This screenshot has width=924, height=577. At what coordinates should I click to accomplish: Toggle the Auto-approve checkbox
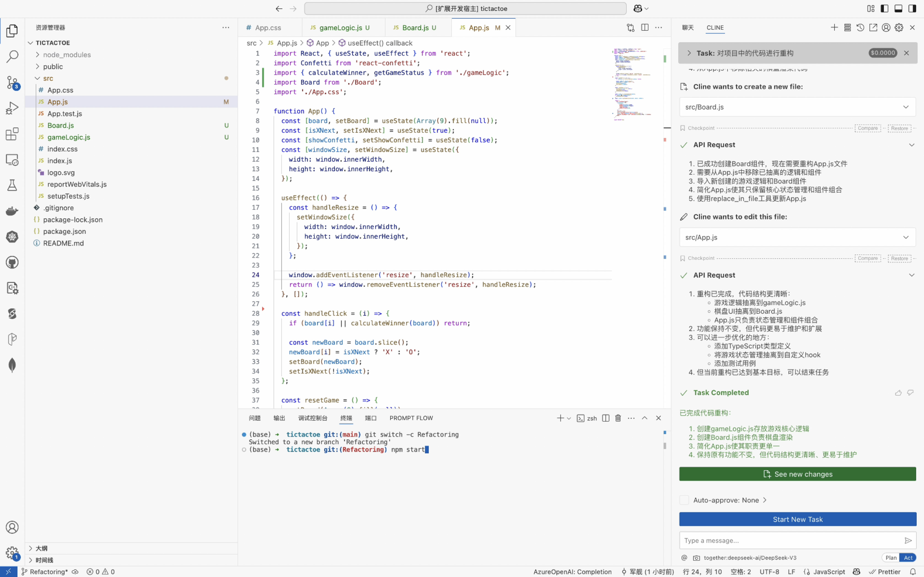[x=684, y=500]
